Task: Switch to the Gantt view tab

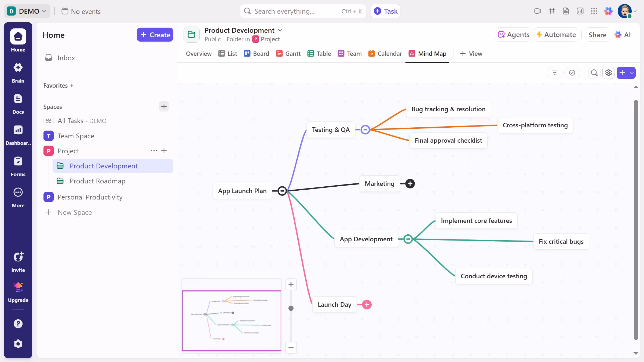Action: pos(288,54)
